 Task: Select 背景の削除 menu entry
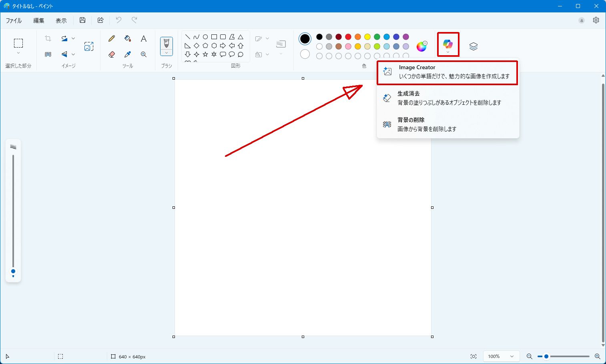[x=448, y=124]
